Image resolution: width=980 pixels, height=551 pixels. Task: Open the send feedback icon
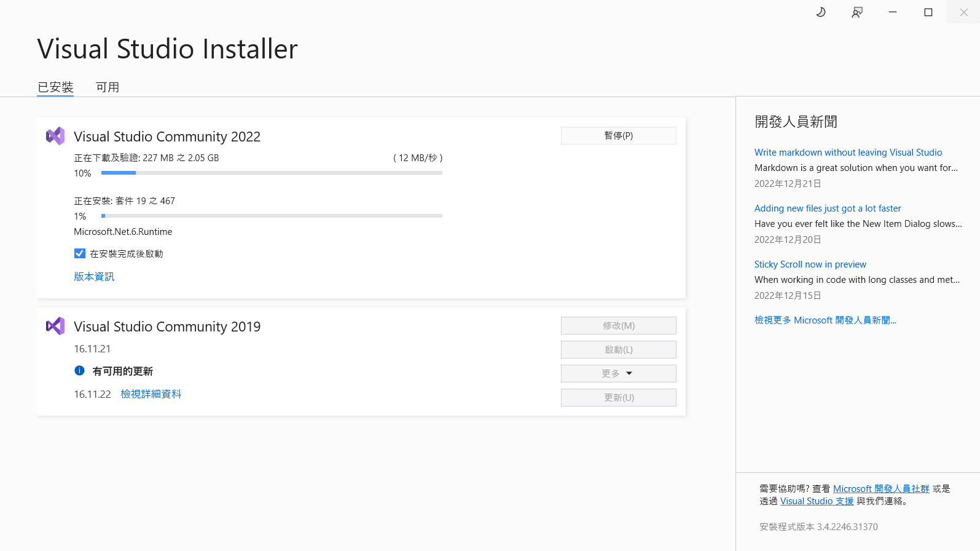click(x=857, y=12)
